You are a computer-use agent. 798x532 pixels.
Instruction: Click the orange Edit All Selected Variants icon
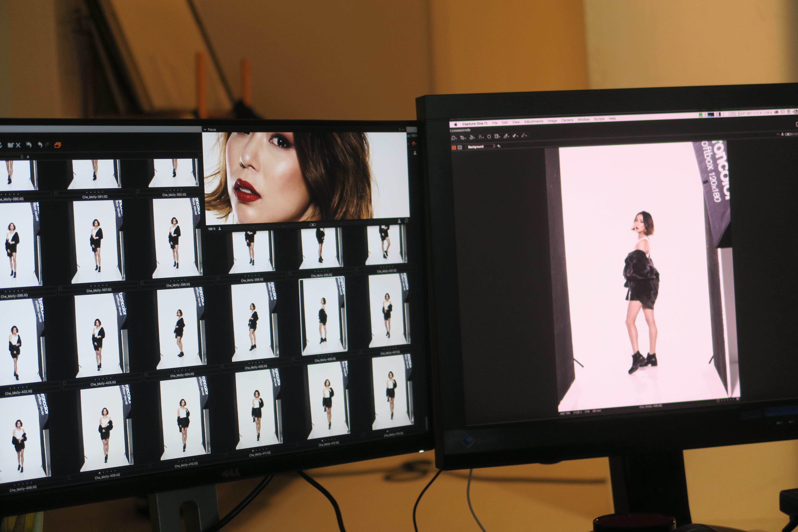point(58,145)
